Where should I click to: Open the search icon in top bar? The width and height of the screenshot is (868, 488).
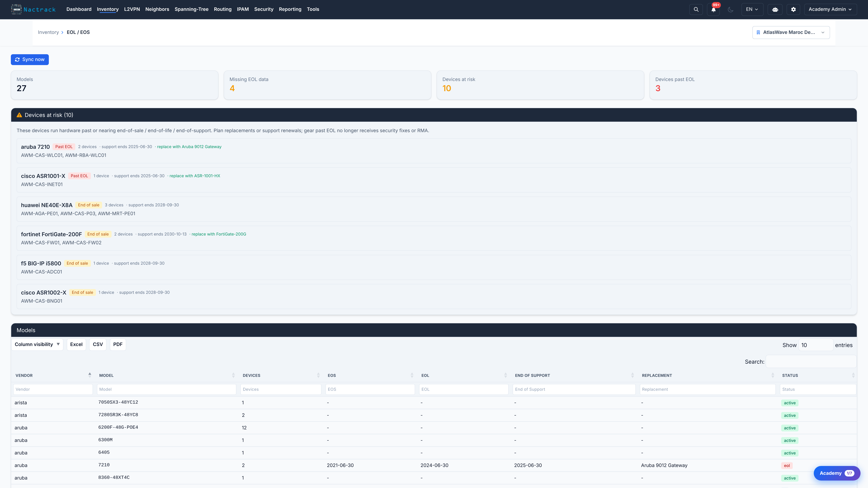pyautogui.click(x=696, y=9)
